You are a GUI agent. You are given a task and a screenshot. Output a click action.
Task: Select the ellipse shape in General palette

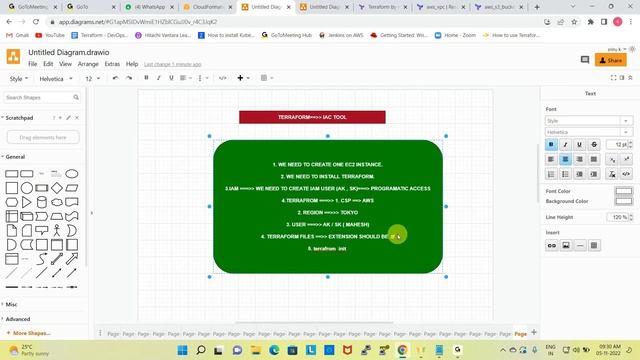(72, 174)
